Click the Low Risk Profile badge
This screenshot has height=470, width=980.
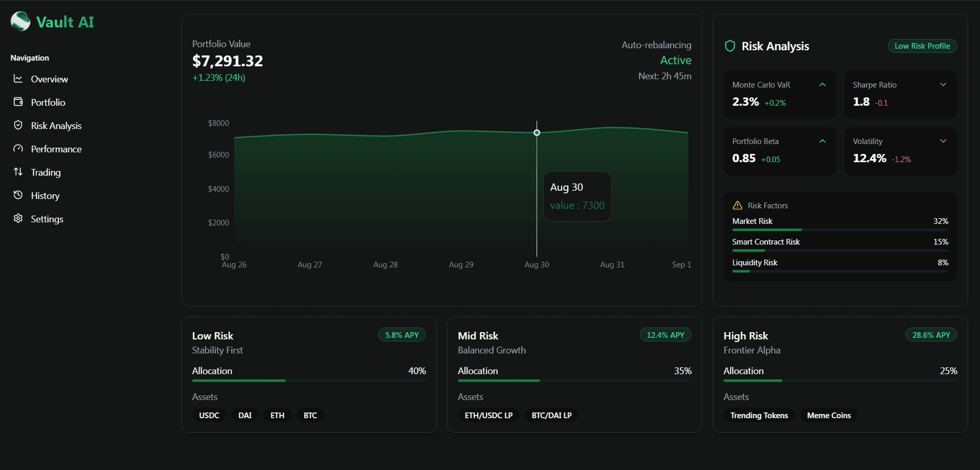tap(922, 46)
